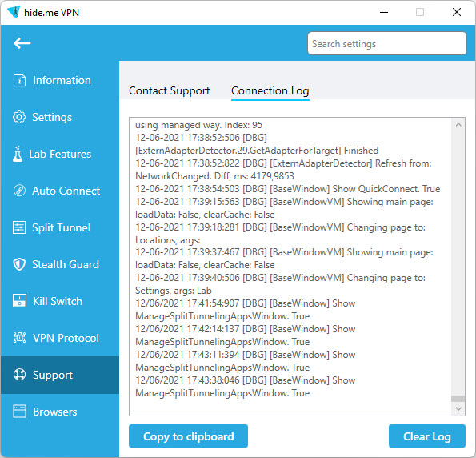This screenshot has height=458, width=476.
Task: Click the Lab Features flask icon
Action: [18, 154]
